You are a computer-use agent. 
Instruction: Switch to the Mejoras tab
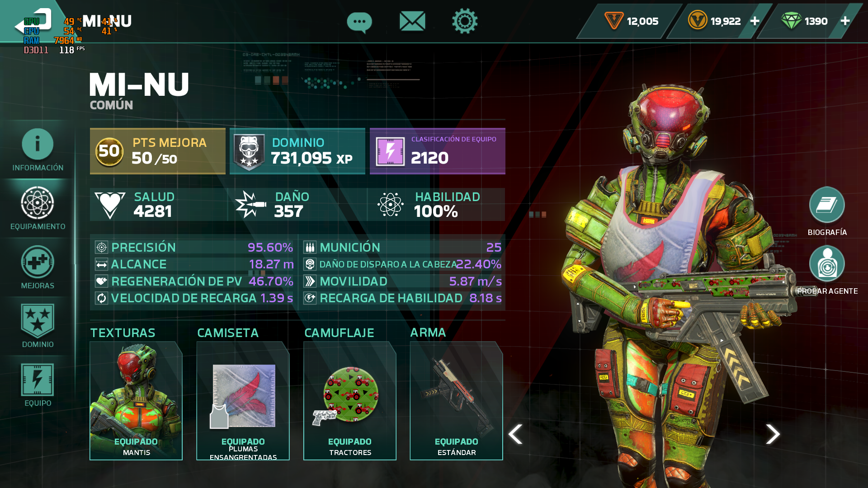38,267
